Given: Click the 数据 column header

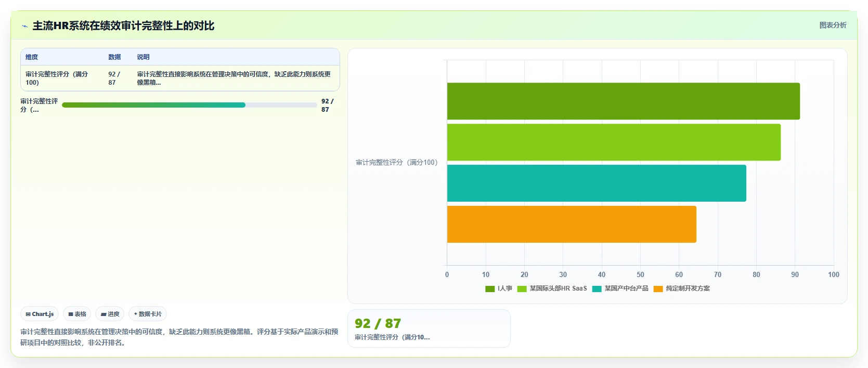Looking at the screenshot, I should point(114,57).
